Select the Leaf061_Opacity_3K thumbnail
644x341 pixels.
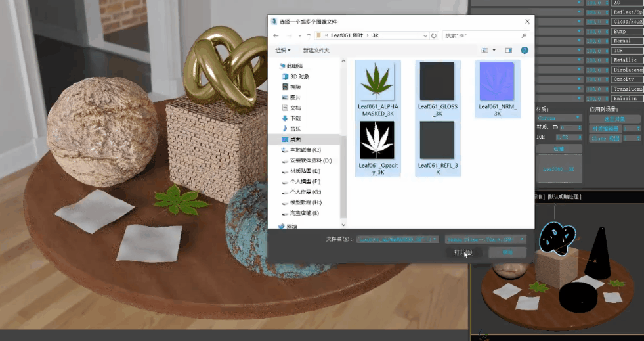click(x=378, y=148)
